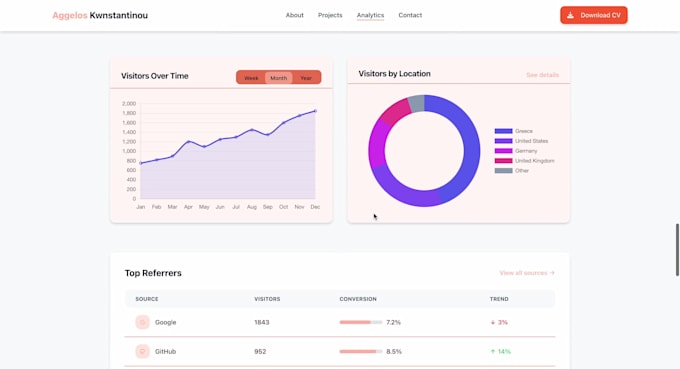Click the Visitors by Location heading
The height and width of the screenshot is (369, 680).
coord(395,74)
